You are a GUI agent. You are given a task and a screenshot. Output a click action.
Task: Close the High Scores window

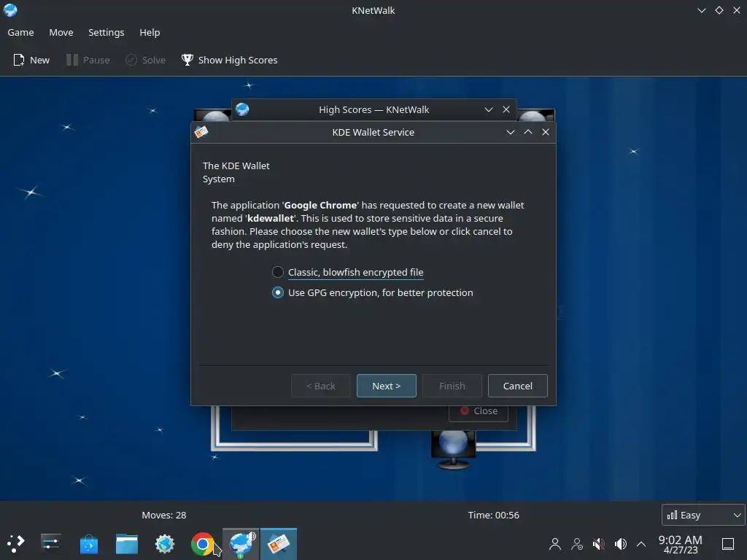(506, 109)
